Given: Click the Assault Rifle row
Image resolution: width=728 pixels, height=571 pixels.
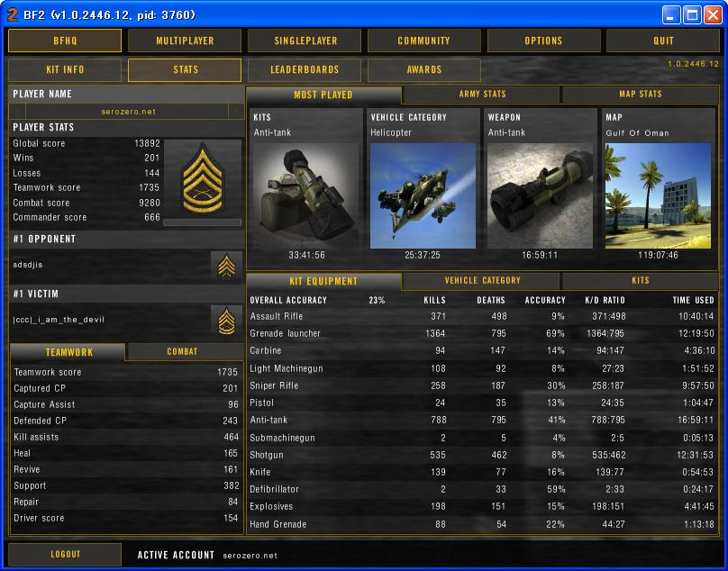Looking at the screenshot, I should tap(482, 317).
